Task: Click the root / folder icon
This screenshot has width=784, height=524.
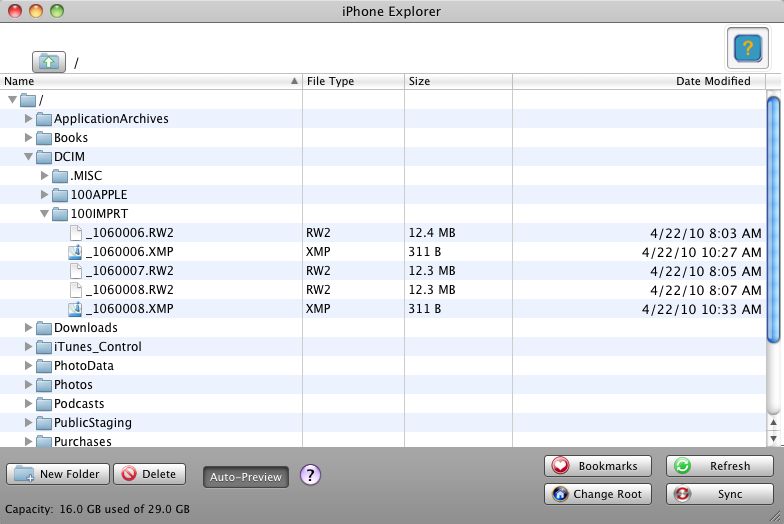Action: pos(28,100)
